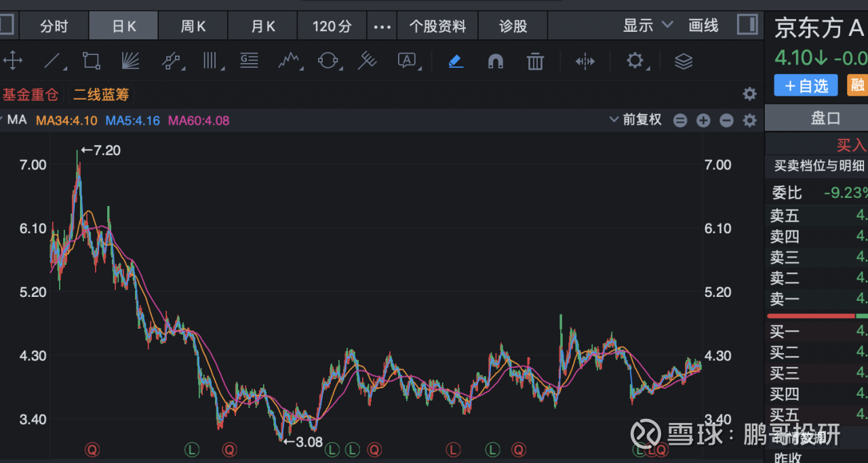The height and width of the screenshot is (463, 868).
Task: Expand the 显示 display dropdown
Action: coord(648,26)
